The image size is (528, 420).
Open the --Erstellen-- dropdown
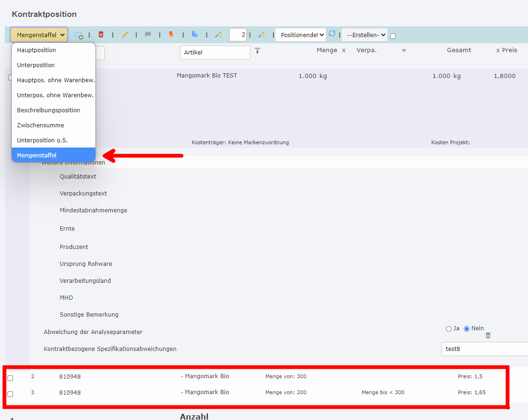click(364, 35)
